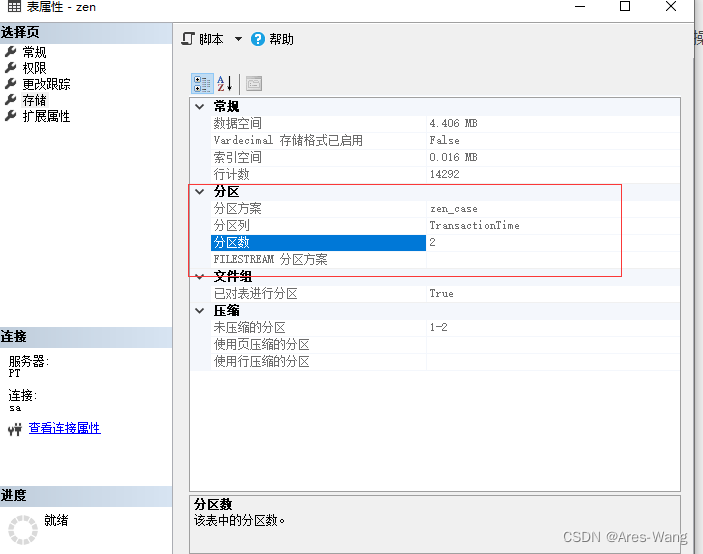Select the highlighted 分区数 row
Image resolution: width=703 pixels, height=554 pixels.
(445, 243)
